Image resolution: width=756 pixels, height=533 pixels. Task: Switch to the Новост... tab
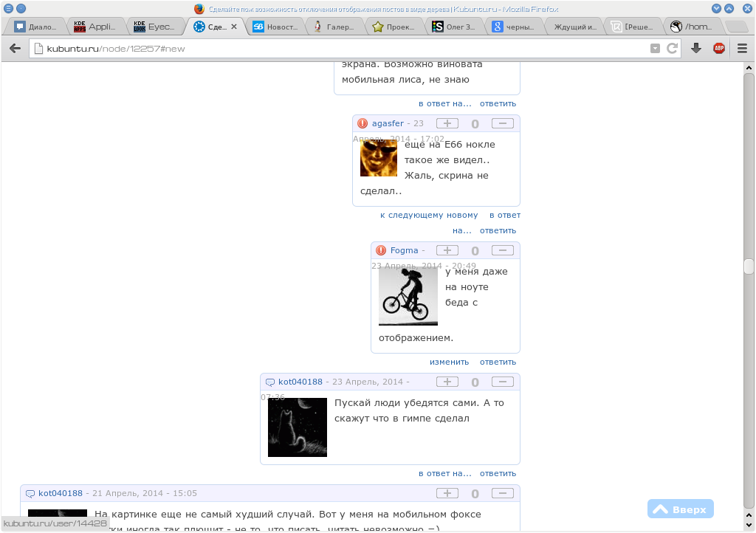[x=276, y=27]
